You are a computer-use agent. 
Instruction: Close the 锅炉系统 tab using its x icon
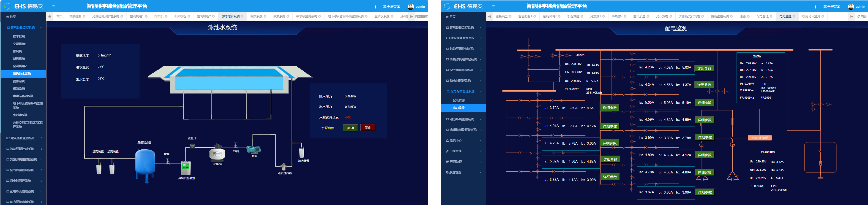pyautogui.click(x=265, y=16)
